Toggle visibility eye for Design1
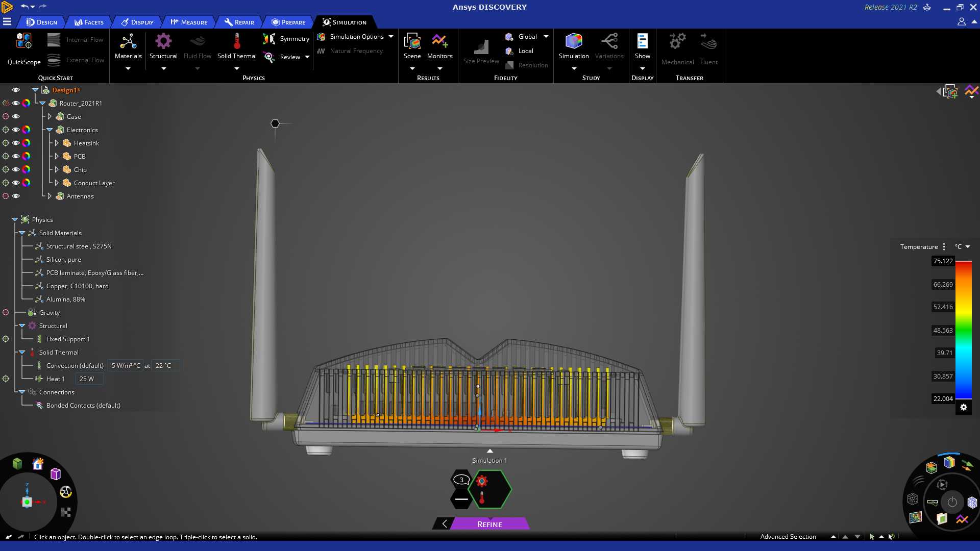The height and width of the screenshot is (551, 980). [16, 90]
